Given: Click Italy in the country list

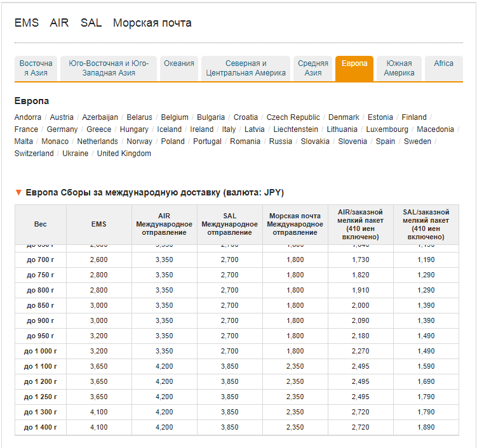Looking at the screenshot, I should [x=229, y=129].
